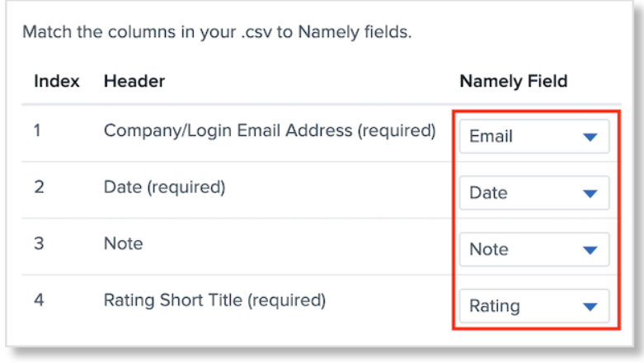Click the Namely Field column heading

513,81
